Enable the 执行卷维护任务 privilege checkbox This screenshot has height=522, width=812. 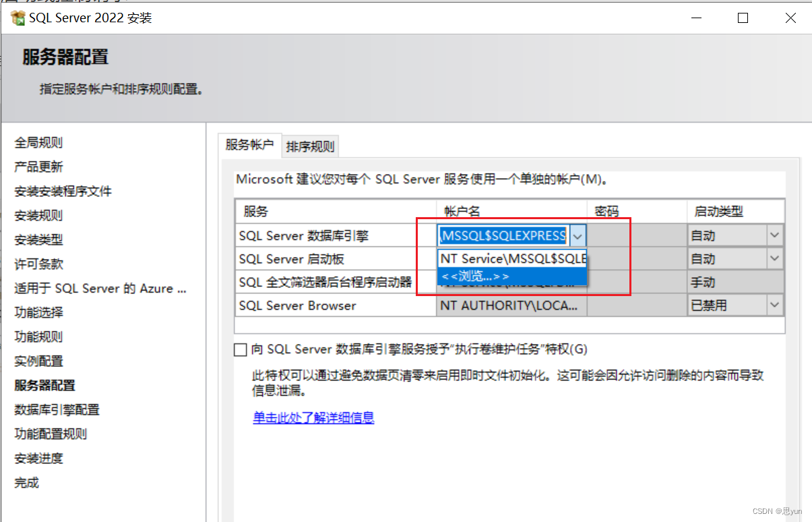(x=241, y=349)
